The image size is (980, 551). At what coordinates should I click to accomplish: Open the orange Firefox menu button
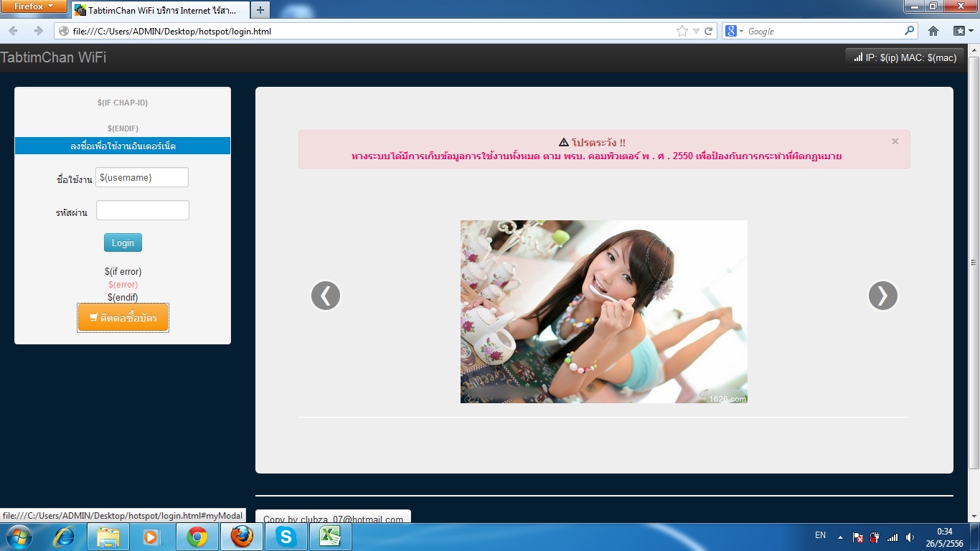tap(34, 6)
